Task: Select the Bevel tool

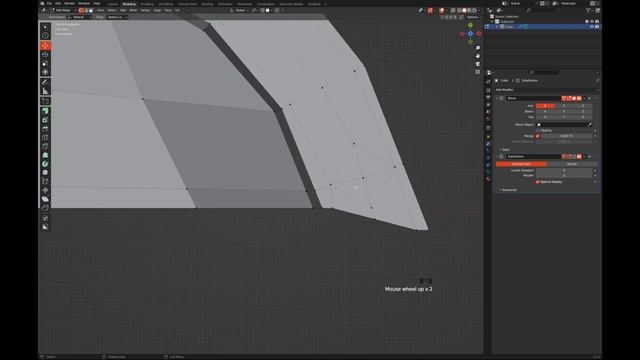Action: click(x=45, y=129)
